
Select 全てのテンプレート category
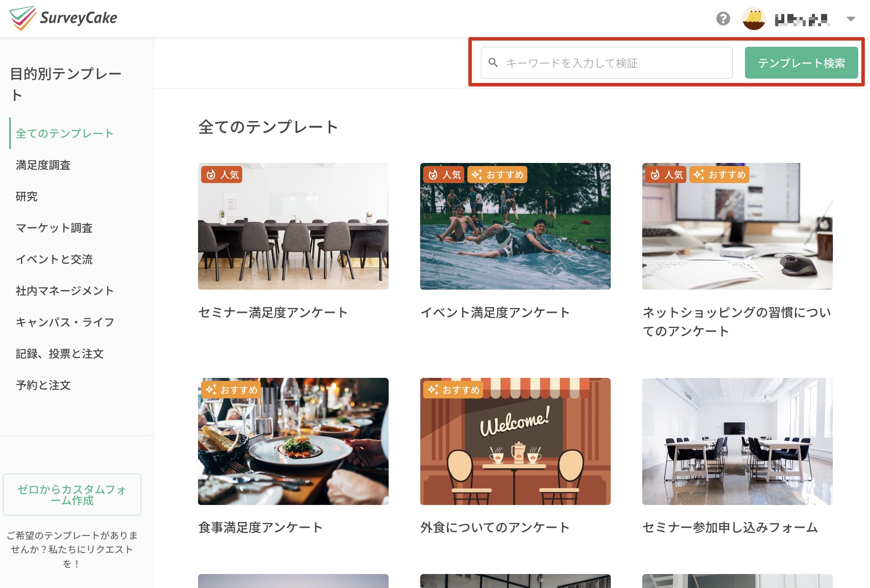point(65,133)
